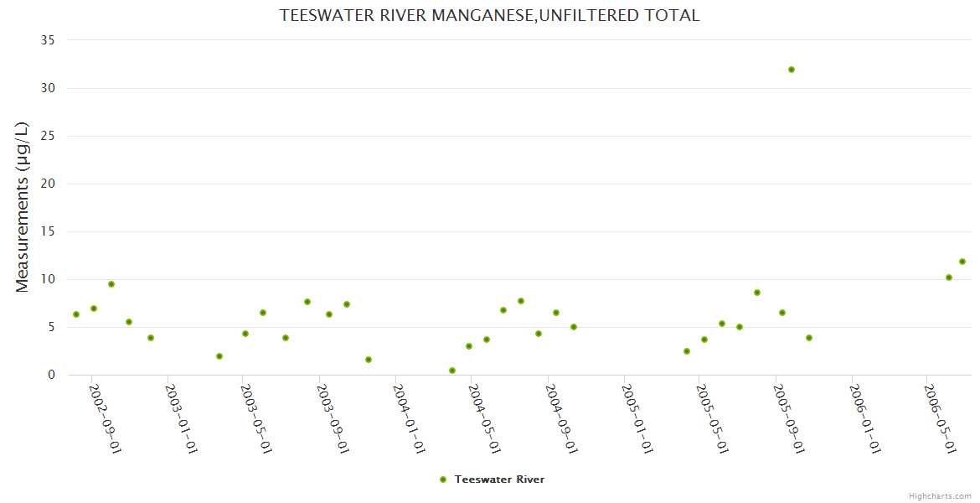Image resolution: width=980 pixels, height=503 pixels.
Task: Click the 5 label on the y-axis
Action: (51, 327)
